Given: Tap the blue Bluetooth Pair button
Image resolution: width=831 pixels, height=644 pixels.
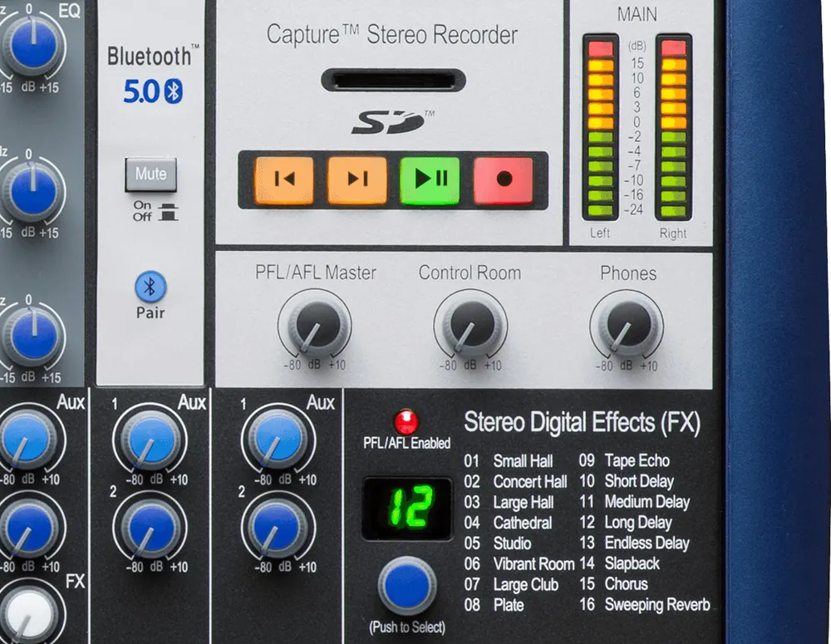Looking at the screenshot, I should pyautogui.click(x=150, y=287).
